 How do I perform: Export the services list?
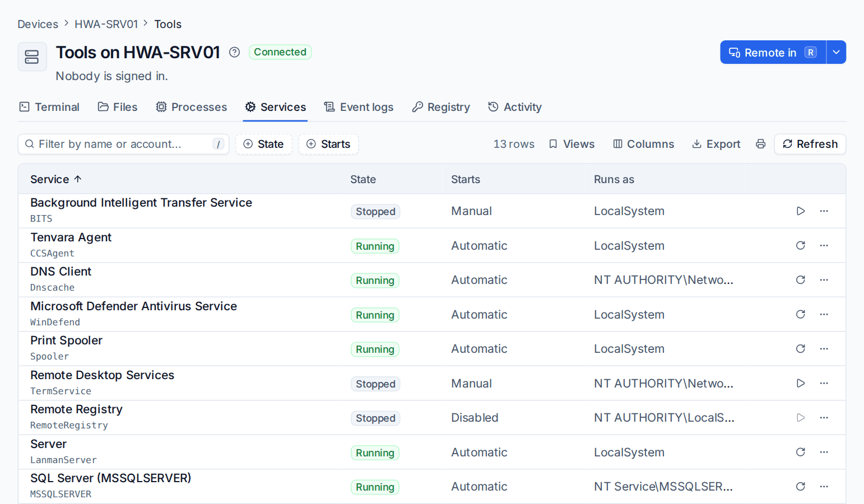tap(716, 144)
